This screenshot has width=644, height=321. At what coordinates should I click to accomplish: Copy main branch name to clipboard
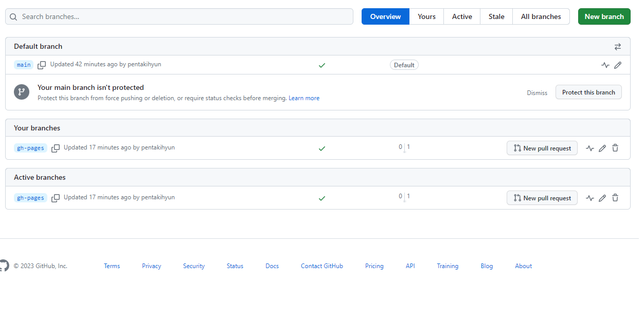(x=42, y=65)
